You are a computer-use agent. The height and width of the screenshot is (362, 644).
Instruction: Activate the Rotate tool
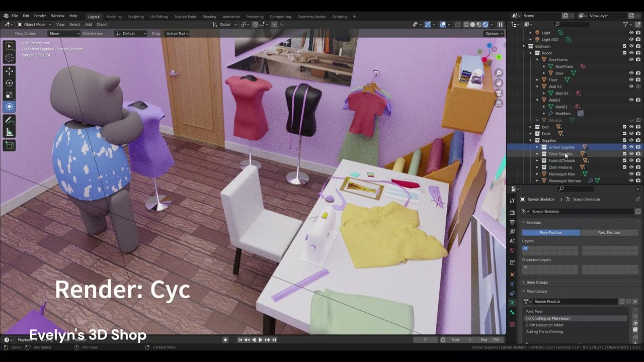click(10, 83)
